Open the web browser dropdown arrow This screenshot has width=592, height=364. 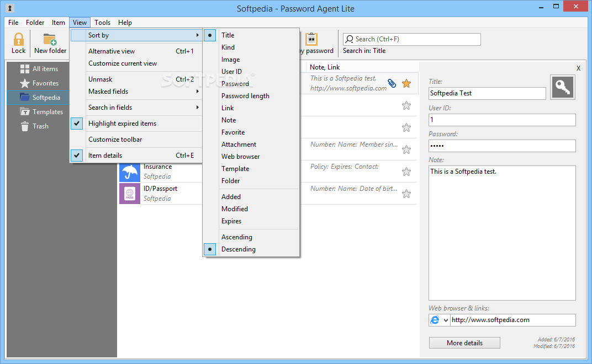[446, 320]
